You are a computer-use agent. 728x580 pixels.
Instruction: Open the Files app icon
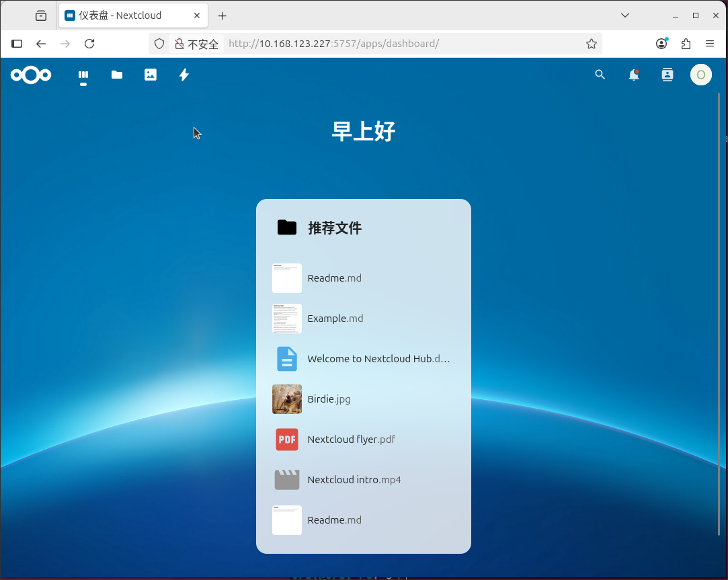point(117,75)
